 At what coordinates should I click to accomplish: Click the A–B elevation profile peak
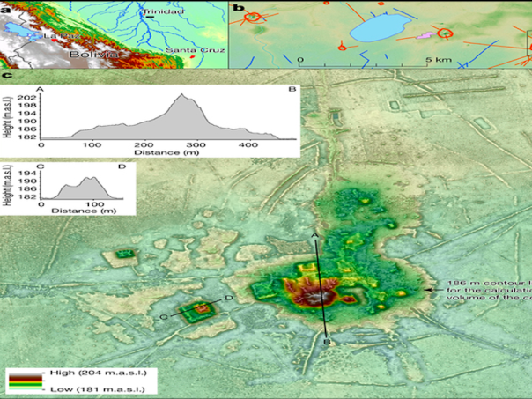click(x=182, y=95)
